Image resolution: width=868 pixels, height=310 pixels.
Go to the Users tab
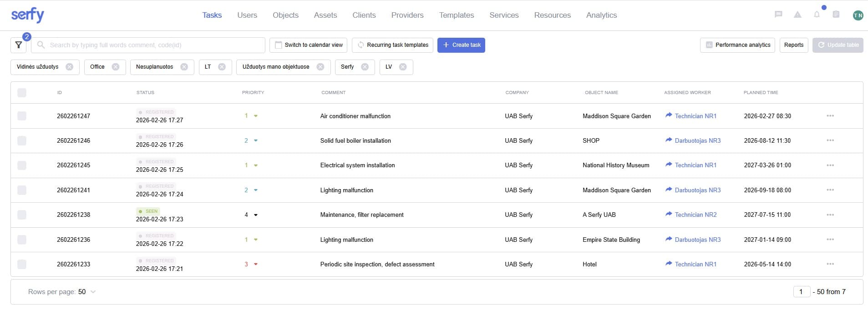click(x=247, y=15)
